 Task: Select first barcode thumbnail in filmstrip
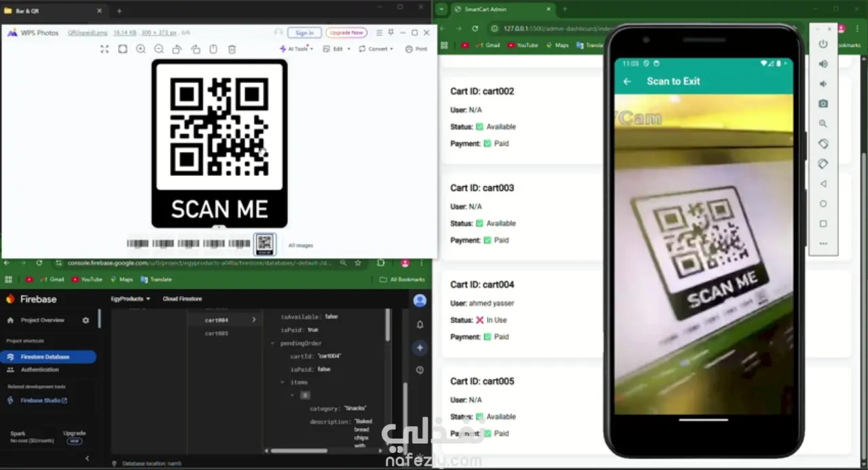point(138,244)
